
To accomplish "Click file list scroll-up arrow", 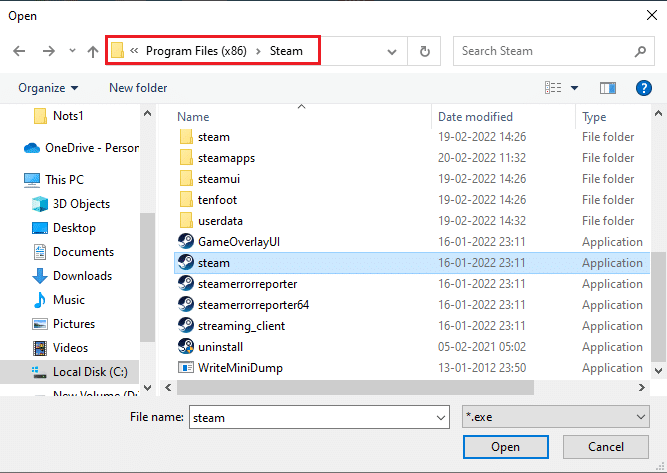I will (x=658, y=114).
